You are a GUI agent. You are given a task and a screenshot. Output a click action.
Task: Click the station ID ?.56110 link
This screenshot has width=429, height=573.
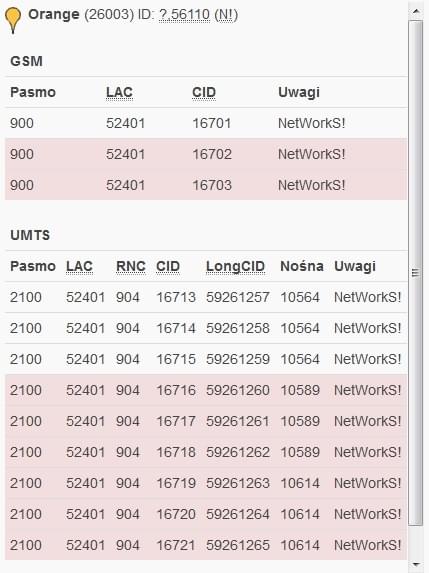184,15
